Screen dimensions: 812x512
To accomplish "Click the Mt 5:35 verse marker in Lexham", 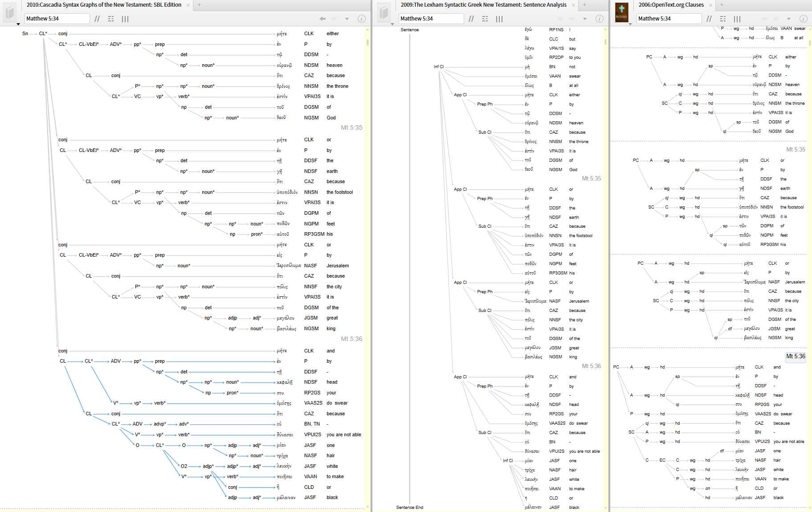I will [591, 178].
